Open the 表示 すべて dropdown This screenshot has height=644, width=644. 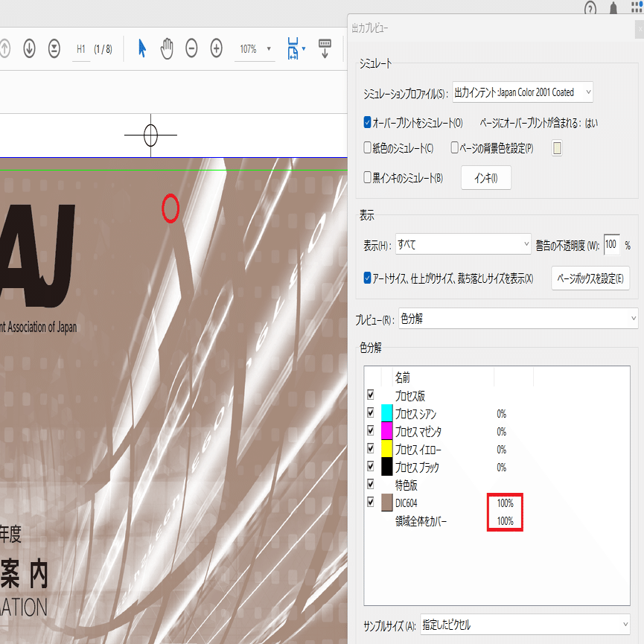pos(463,244)
